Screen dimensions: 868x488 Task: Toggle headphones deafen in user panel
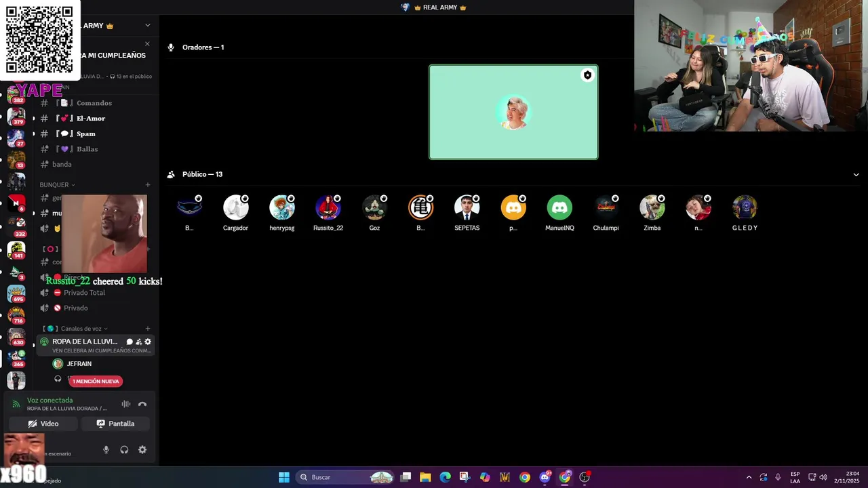coord(124,449)
